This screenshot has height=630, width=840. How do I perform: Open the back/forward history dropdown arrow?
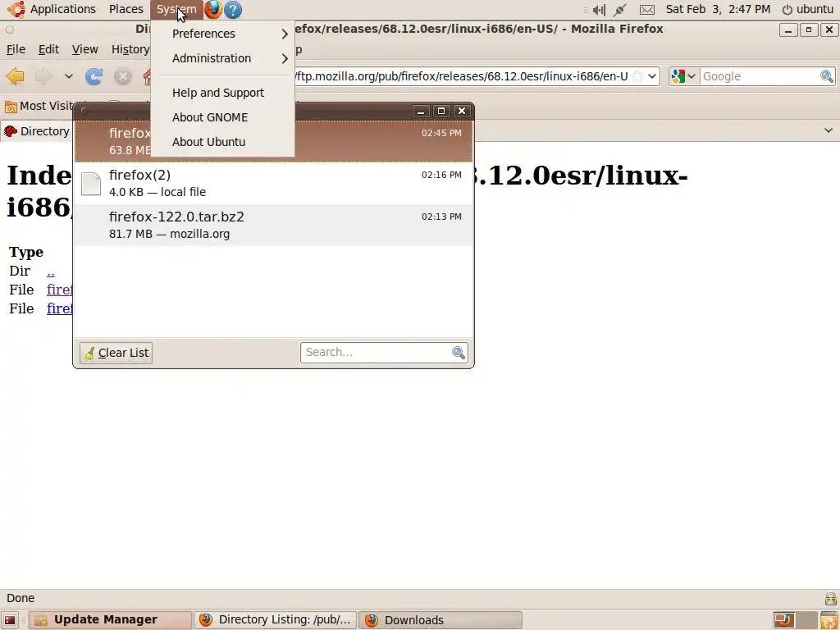(x=69, y=76)
